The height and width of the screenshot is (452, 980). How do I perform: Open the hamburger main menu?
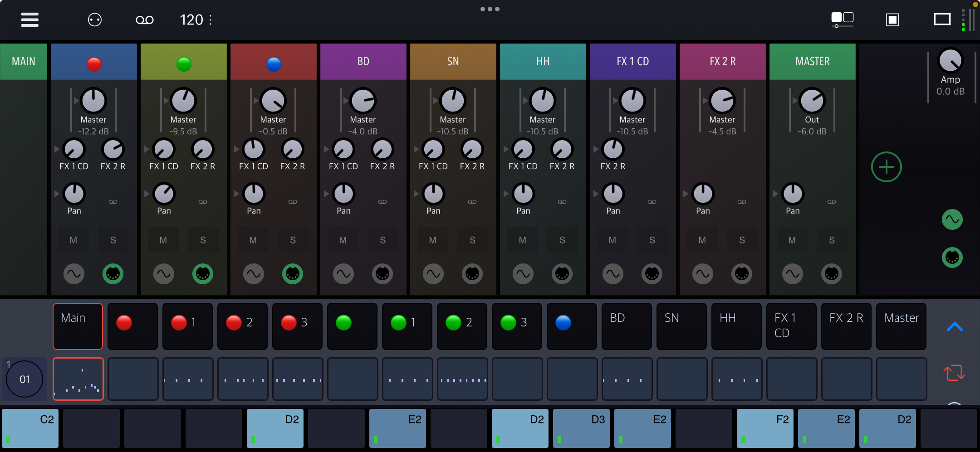pos(29,19)
